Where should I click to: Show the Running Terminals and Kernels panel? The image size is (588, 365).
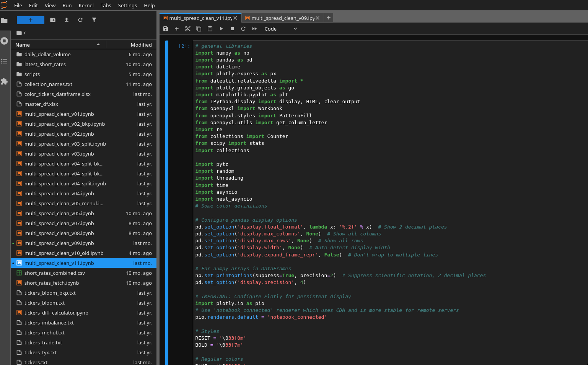point(5,41)
